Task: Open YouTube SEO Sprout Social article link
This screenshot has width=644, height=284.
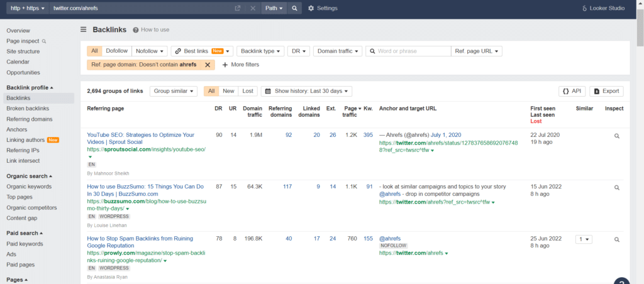Action: [x=140, y=138]
